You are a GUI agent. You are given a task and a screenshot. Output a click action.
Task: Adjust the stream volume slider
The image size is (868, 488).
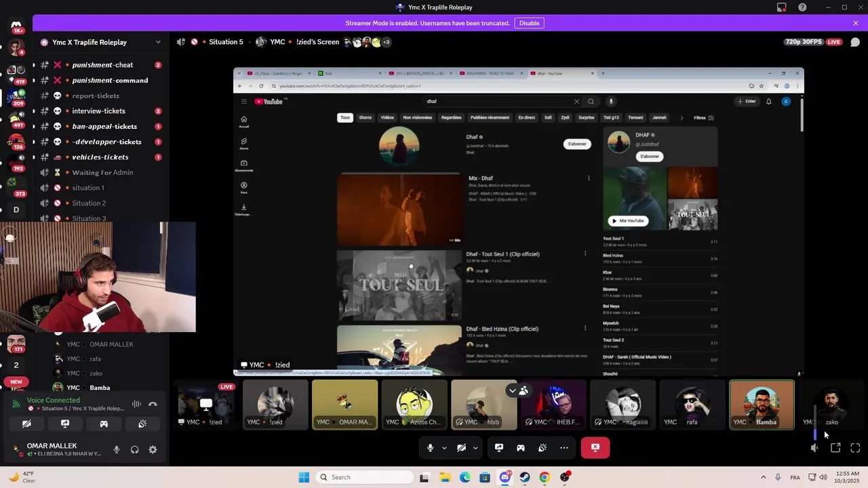pos(815,422)
